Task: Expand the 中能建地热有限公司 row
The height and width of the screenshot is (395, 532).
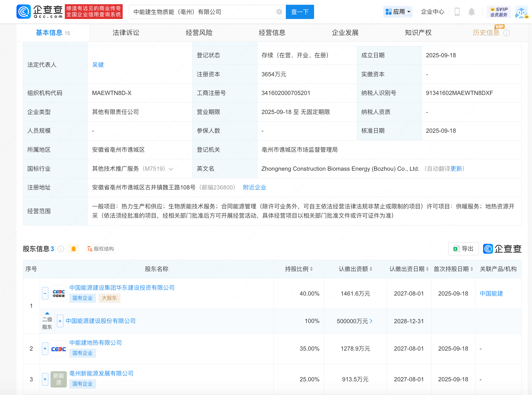Action: pos(45,349)
